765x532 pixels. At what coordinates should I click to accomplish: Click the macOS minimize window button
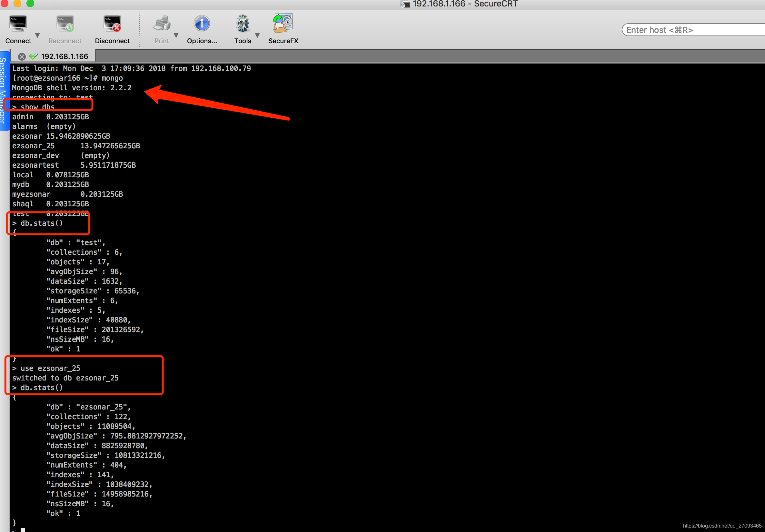point(17,3)
